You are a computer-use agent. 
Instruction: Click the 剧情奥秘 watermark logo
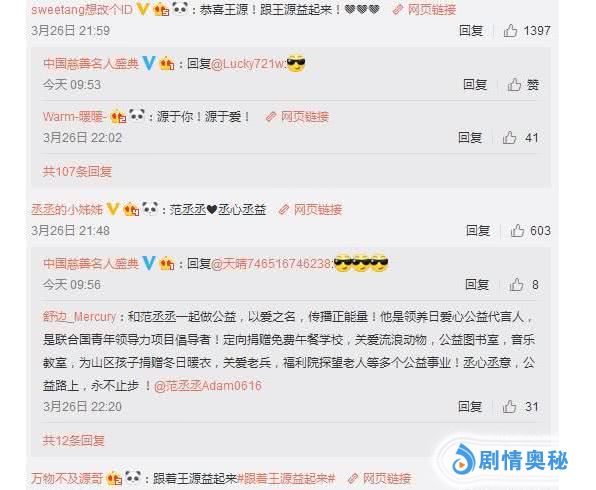(x=510, y=461)
